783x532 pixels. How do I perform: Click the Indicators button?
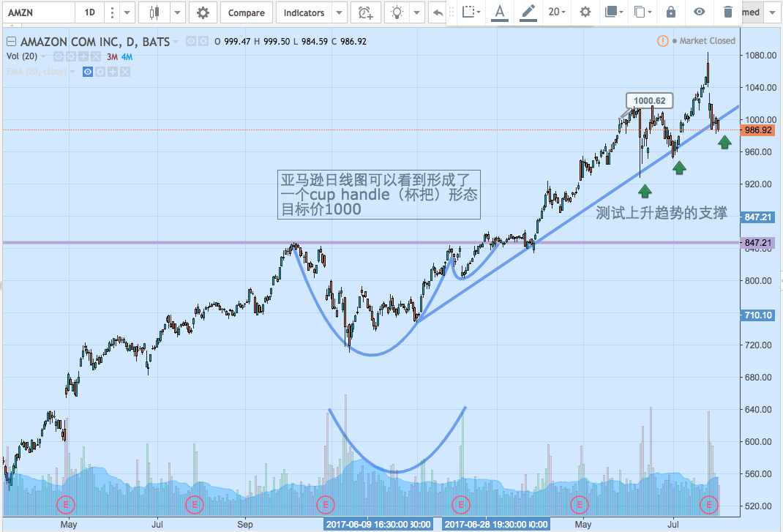click(x=304, y=12)
